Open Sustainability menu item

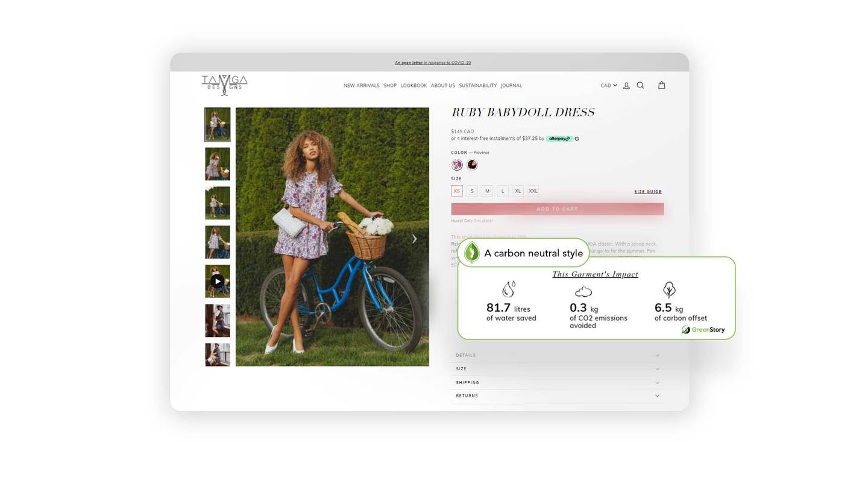pos(478,86)
